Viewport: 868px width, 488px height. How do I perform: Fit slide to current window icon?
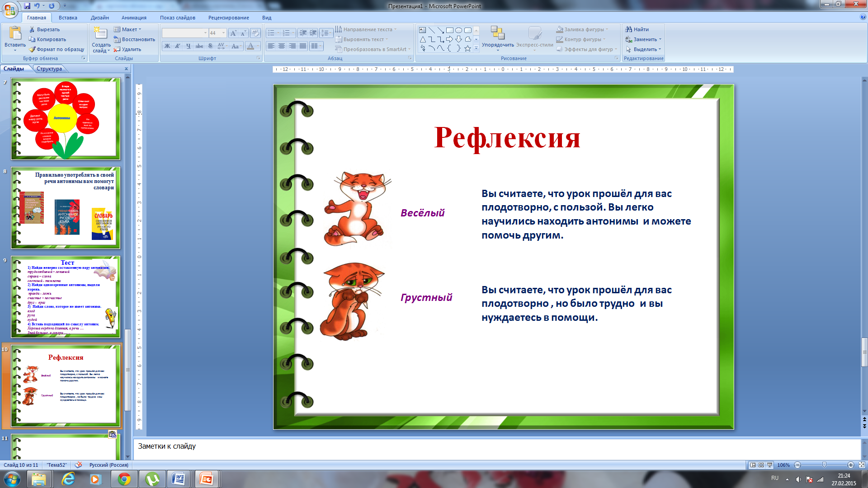862,465
